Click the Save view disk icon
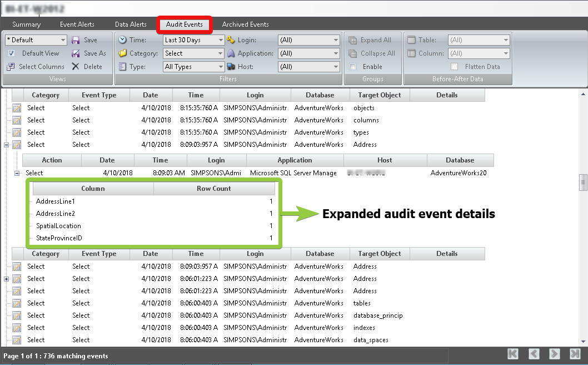Image resolution: width=588 pixels, height=365 pixels. point(76,40)
